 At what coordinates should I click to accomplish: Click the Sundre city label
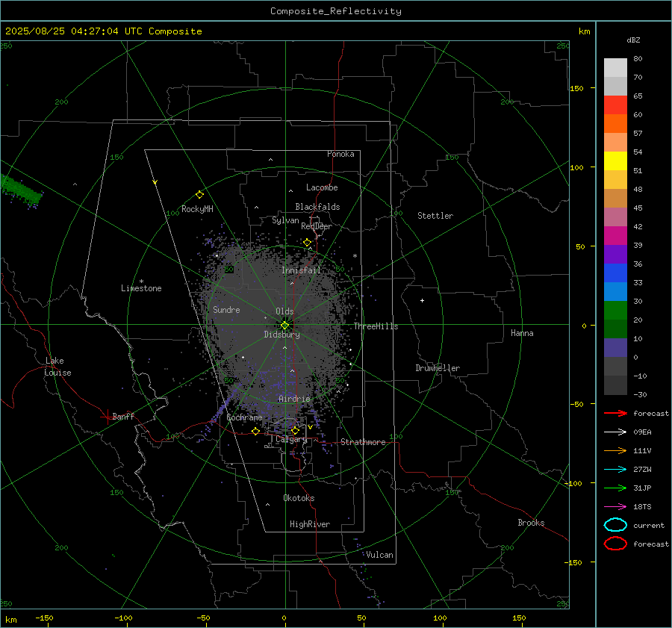(226, 309)
